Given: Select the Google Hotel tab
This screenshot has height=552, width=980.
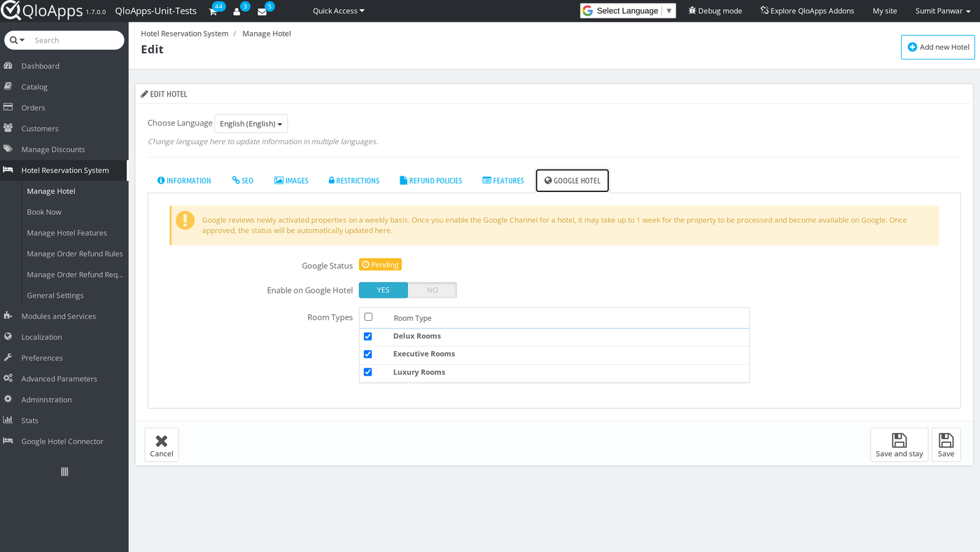Looking at the screenshot, I should (573, 181).
